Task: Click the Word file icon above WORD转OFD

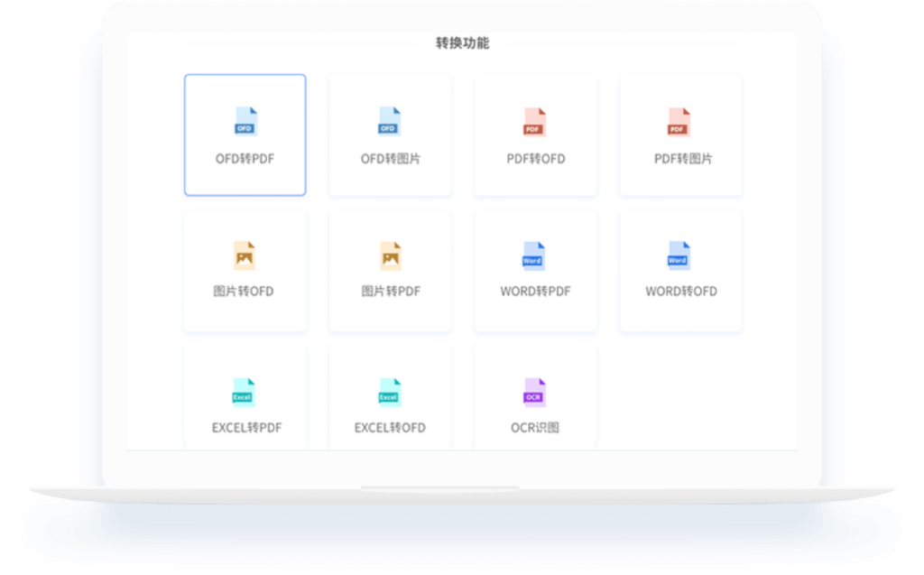Action: point(679,256)
